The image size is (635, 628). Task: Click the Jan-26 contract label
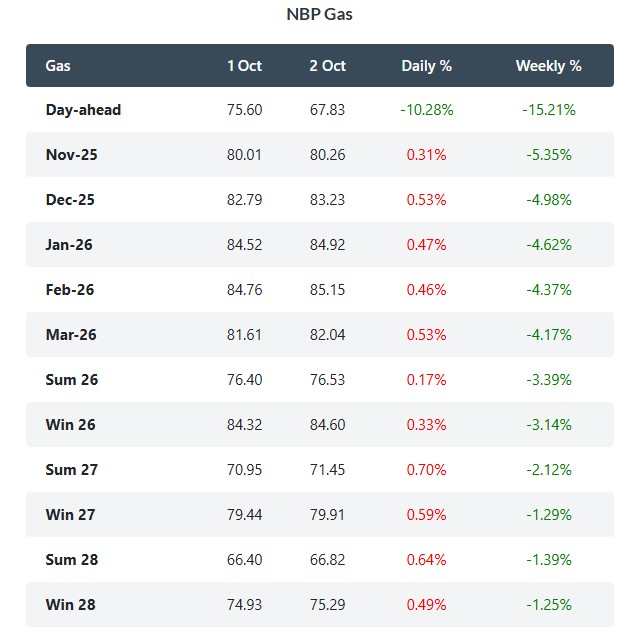[x=70, y=245]
